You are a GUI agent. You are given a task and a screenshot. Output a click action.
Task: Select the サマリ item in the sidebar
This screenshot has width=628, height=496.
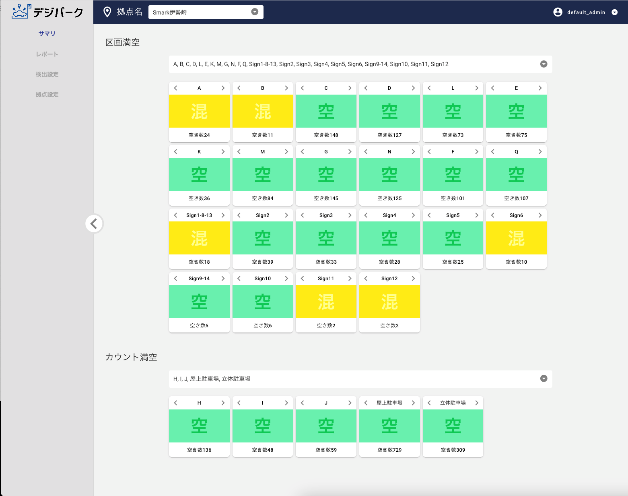[47, 34]
